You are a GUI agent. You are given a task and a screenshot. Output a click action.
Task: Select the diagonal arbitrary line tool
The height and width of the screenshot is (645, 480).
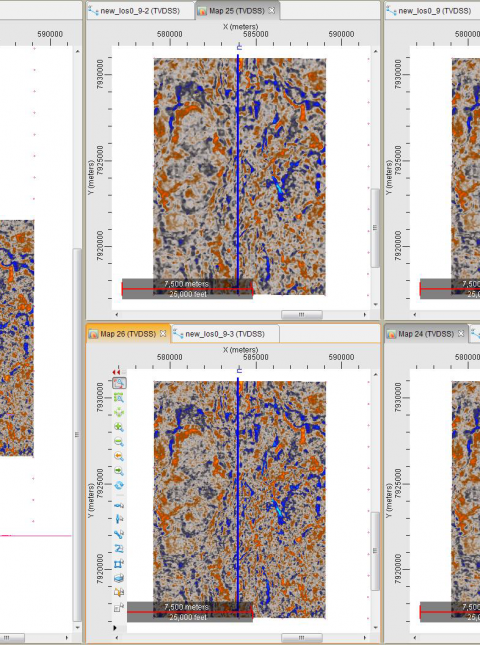(119, 534)
